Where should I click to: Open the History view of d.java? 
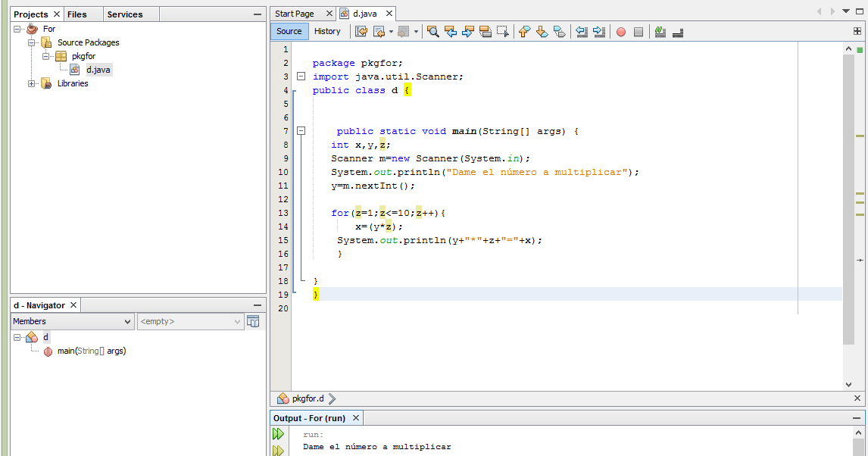(327, 31)
